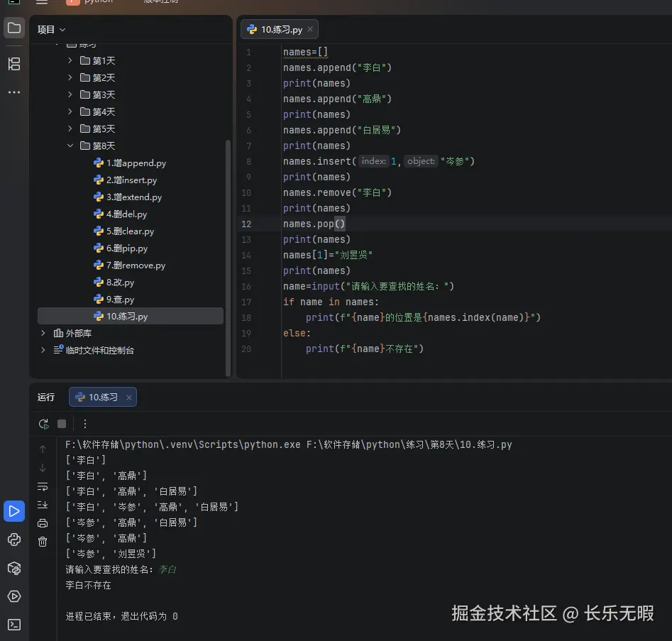Expand the 第2天 folder
This screenshot has width=672, height=641.
pos(70,77)
